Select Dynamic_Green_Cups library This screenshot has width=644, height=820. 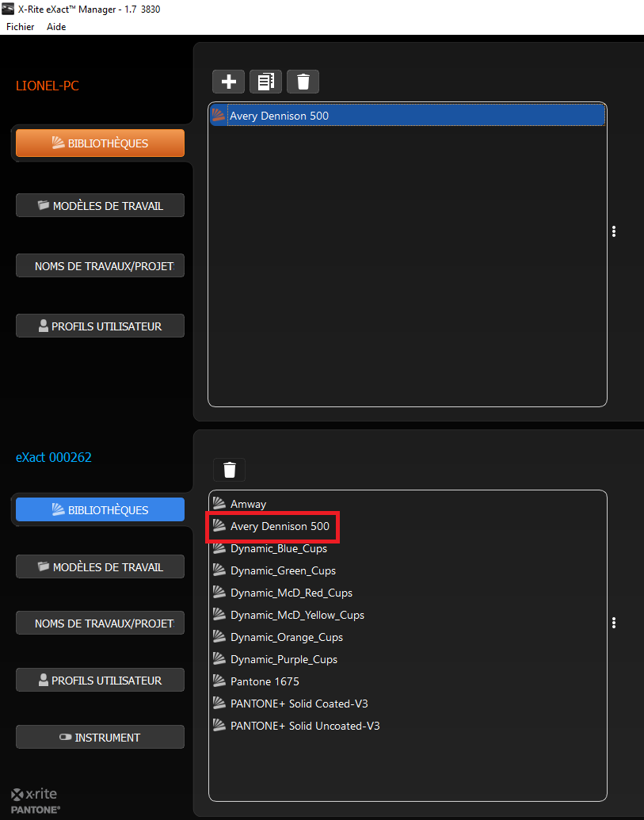tap(408, 570)
